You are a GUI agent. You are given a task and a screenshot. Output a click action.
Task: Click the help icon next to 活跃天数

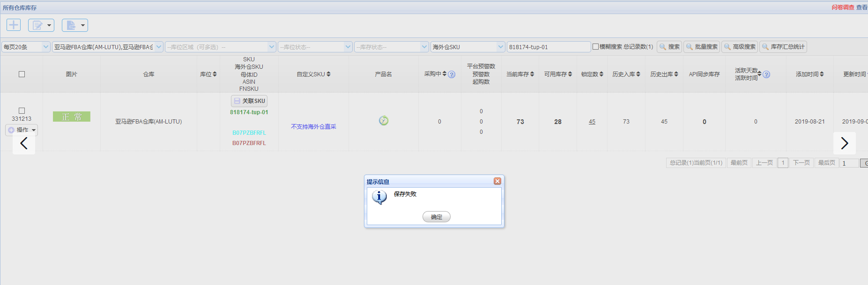(766, 74)
